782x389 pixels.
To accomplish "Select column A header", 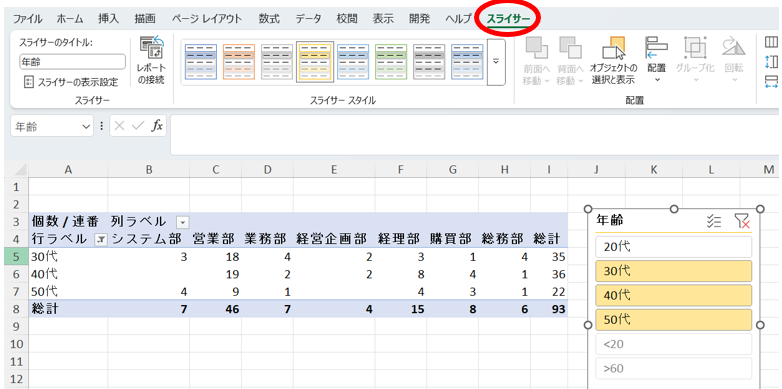I will point(68,171).
